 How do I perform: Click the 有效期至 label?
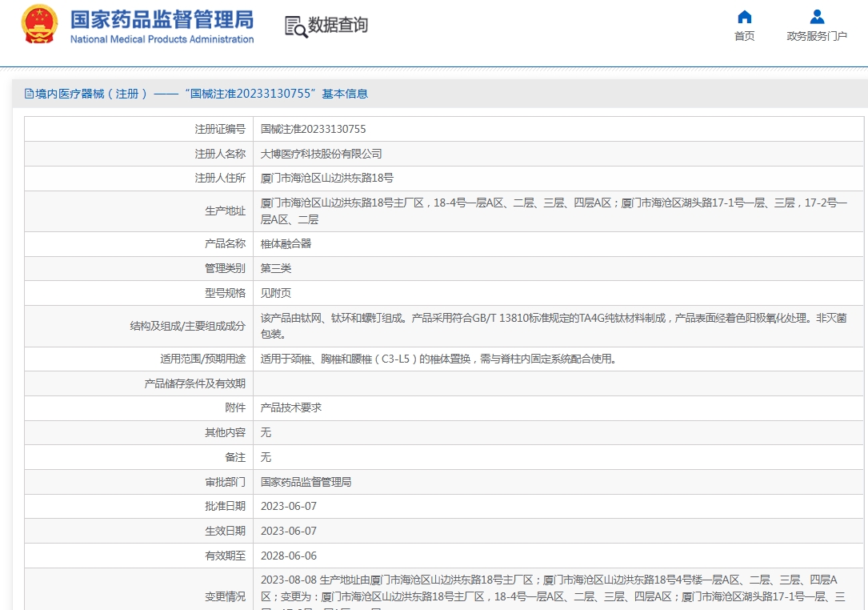point(225,556)
